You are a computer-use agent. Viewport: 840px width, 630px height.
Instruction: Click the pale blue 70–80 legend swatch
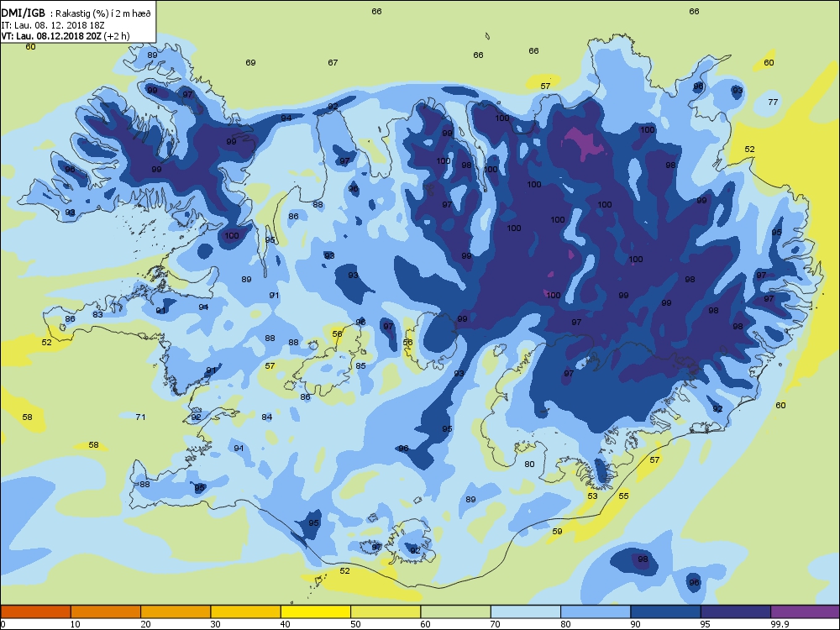[526, 612]
